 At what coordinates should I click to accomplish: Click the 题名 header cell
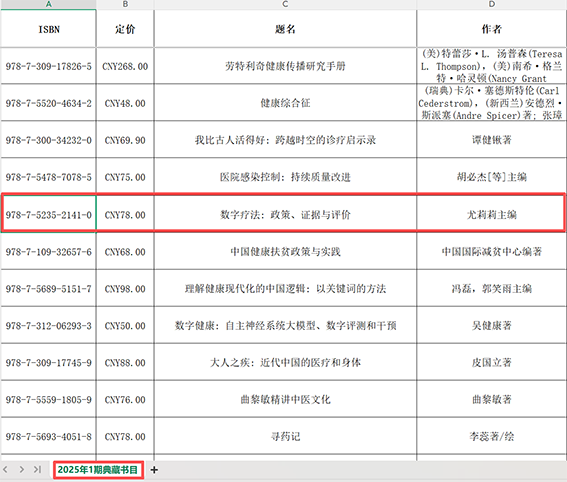click(x=285, y=29)
